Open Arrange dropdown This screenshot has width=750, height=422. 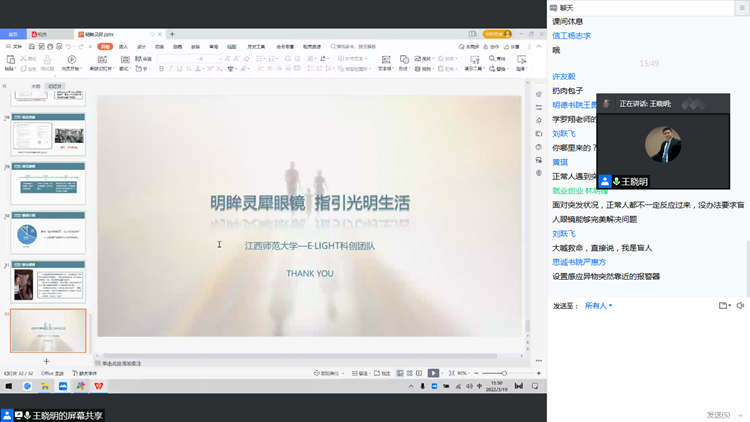tap(425, 69)
